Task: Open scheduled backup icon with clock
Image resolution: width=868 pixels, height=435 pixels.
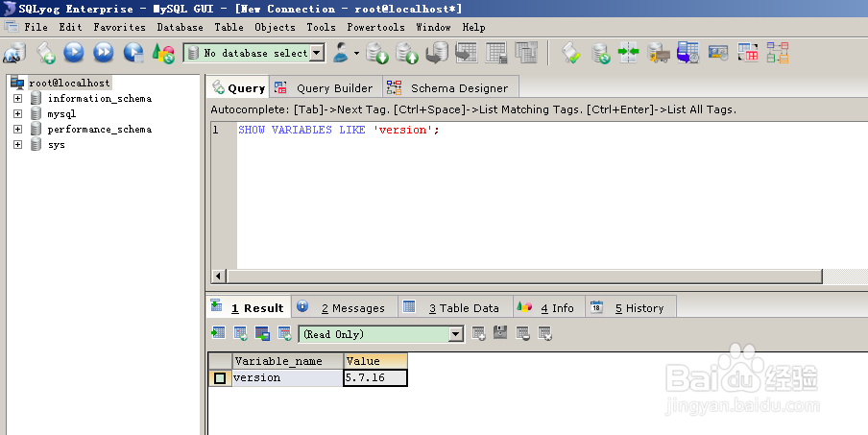Action: coord(688,53)
